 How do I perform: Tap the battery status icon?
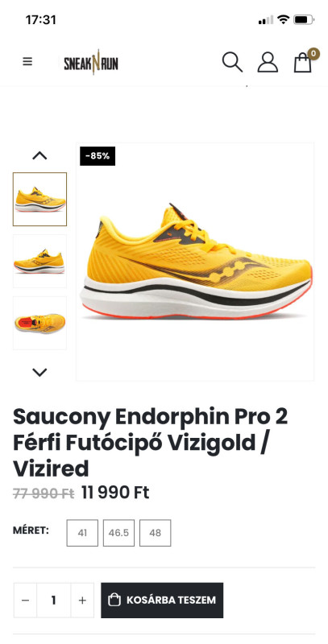pos(304,19)
